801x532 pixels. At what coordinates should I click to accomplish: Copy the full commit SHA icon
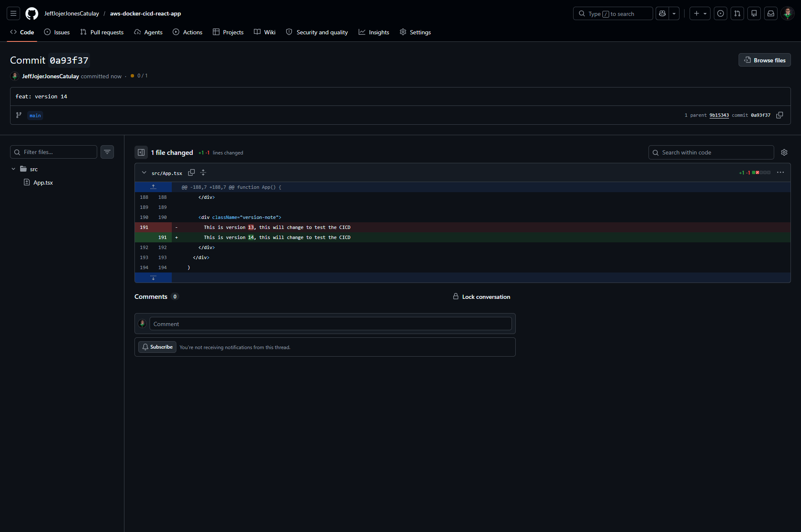pos(780,115)
